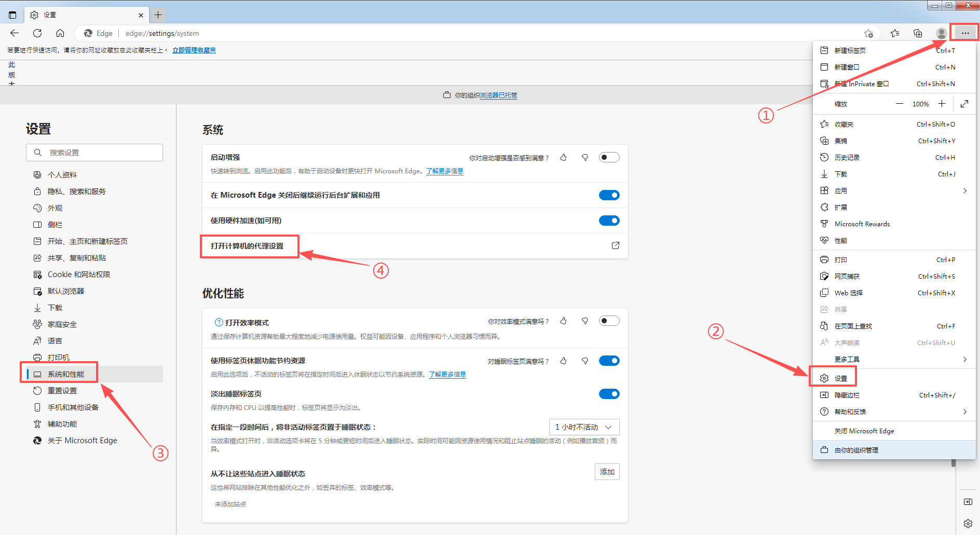Expand the 帮助和反馈 submenu
The image size is (980, 535).
(x=893, y=411)
